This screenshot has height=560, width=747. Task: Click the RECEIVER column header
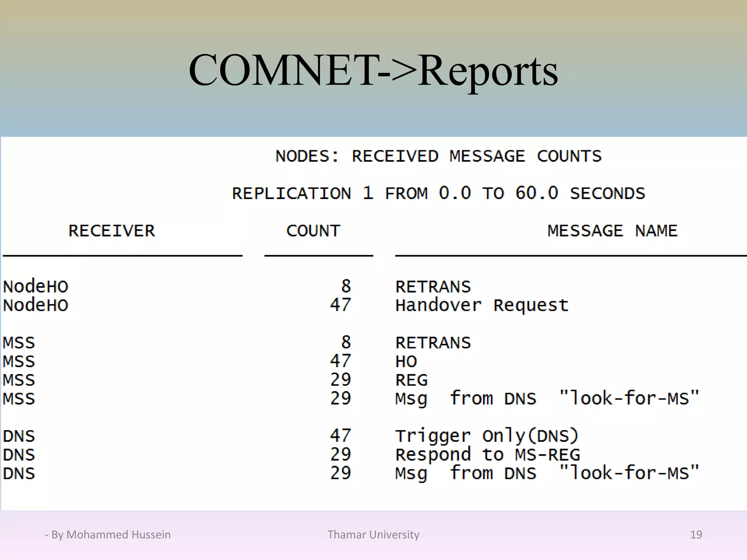tap(112, 231)
